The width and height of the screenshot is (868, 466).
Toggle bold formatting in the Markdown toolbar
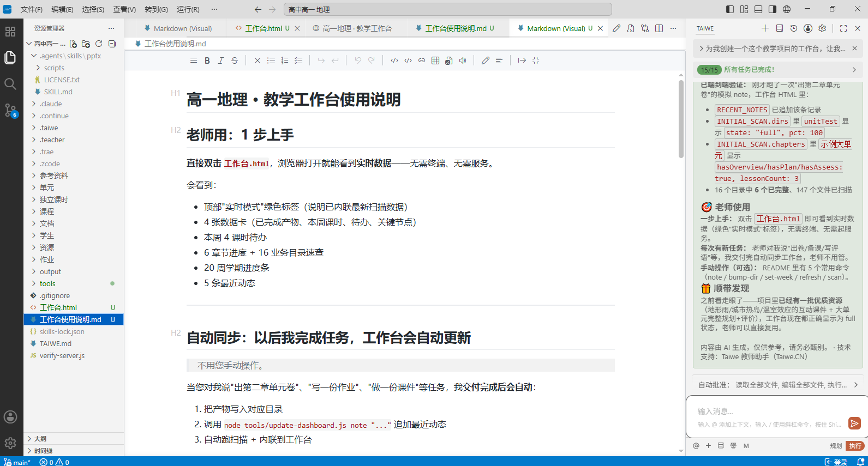[x=207, y=60]
